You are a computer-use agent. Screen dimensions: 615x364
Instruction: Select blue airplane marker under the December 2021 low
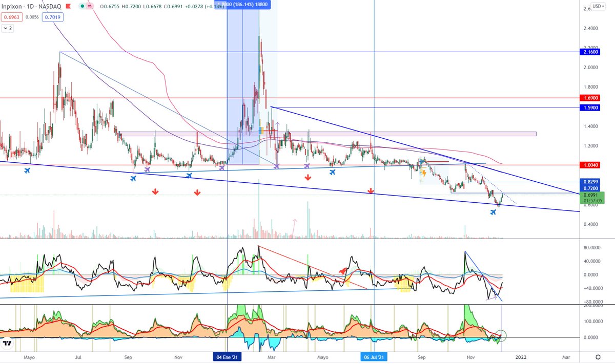pyautogui.click(x=493, y=212)
